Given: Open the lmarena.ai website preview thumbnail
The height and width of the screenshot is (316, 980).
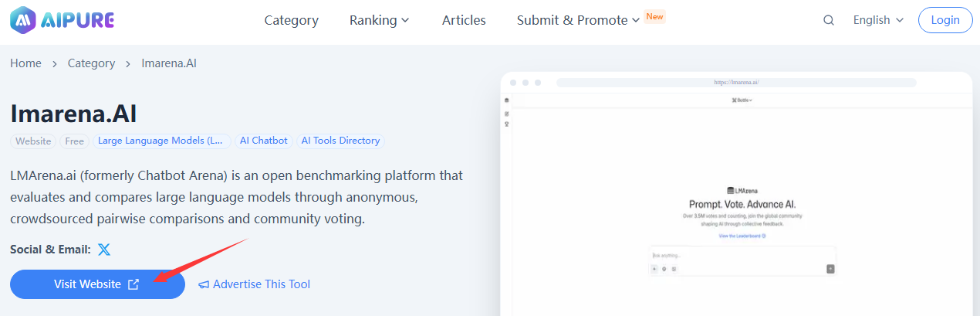Looking at the screenshot, I should pos(736,194).
